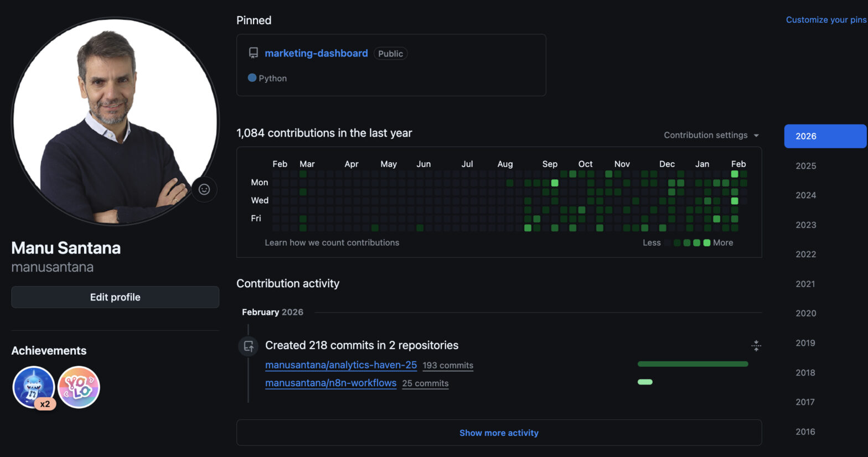Viewport: 868px width, 457px height.
Task: Click the profile avatar photo
Action: (x=115, y=122)
